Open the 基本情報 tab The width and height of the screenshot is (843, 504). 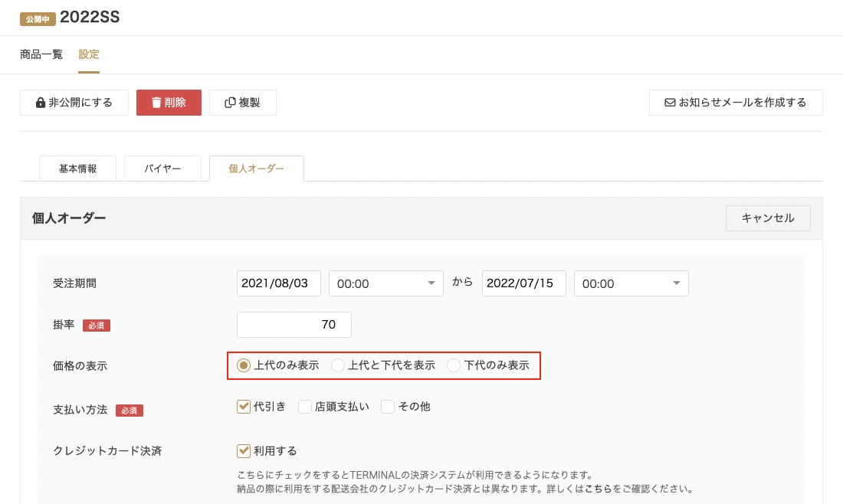[77, 169]
